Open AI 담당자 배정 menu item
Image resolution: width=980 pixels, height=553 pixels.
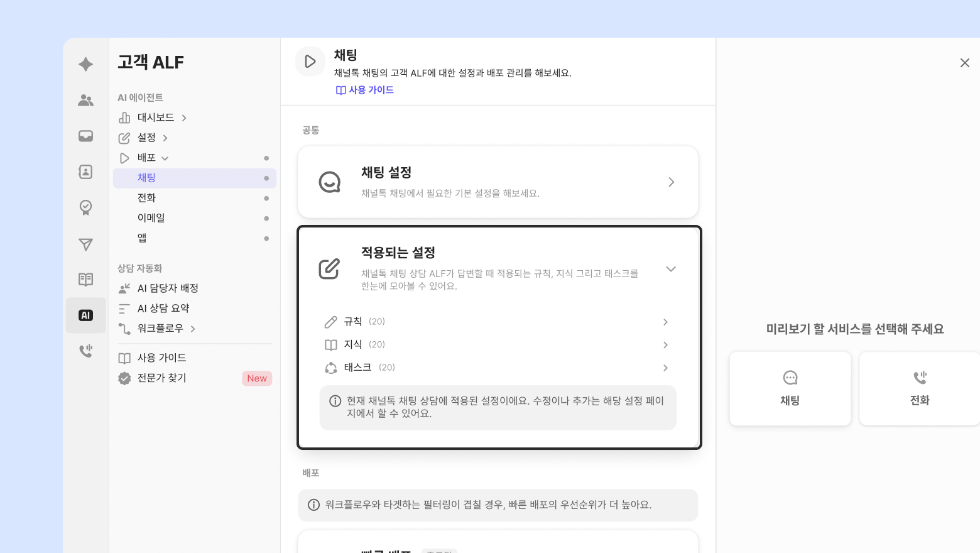168,288
